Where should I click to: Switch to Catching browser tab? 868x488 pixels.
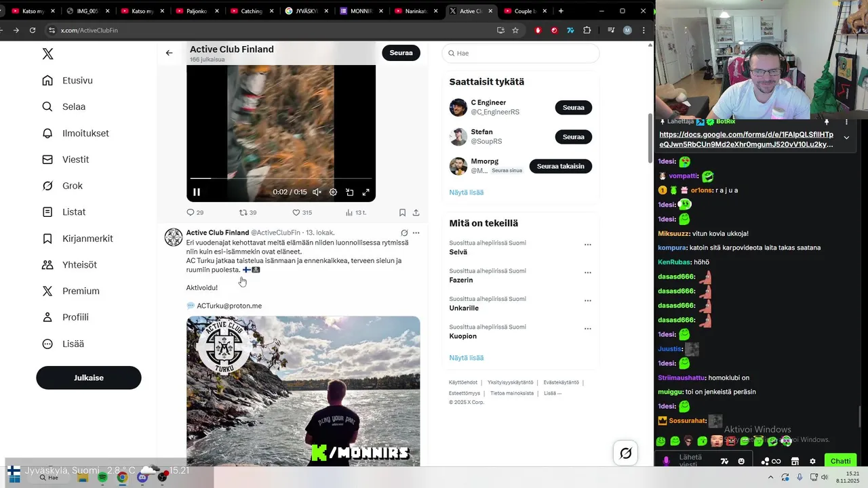[x=252, y=11]
